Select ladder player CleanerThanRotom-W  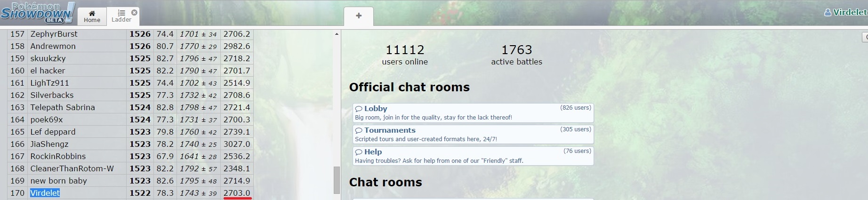click(x=72, y=168)
